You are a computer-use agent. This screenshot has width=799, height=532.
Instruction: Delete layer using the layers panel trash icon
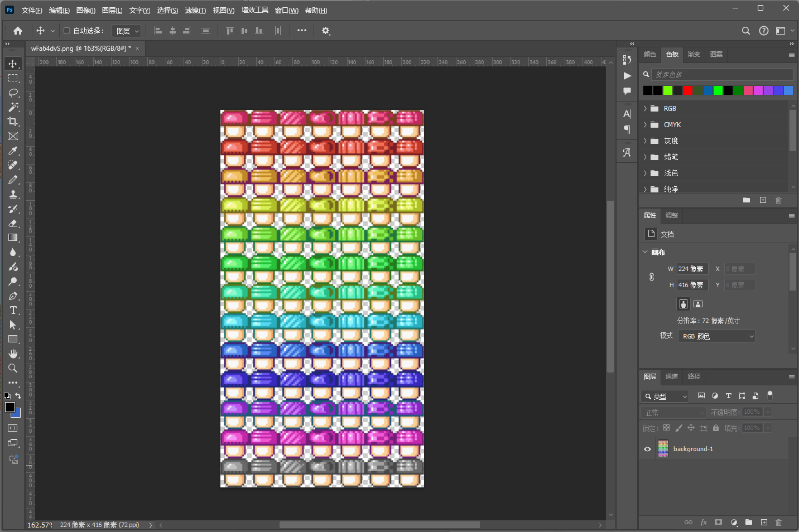[778, 523]
